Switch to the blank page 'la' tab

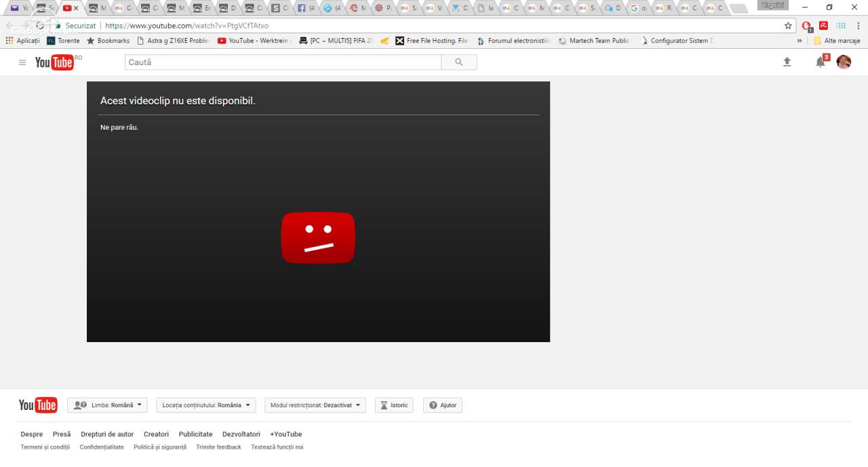point(485,8)
